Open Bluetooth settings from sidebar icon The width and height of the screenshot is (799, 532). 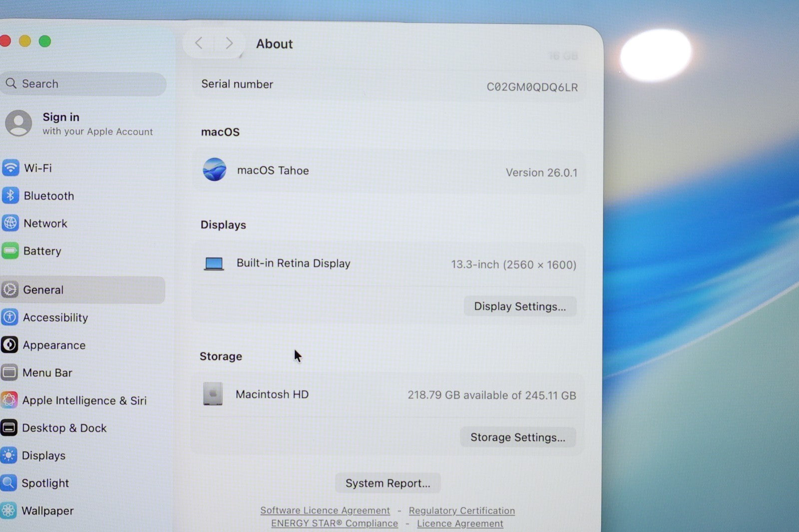point(10,196)
